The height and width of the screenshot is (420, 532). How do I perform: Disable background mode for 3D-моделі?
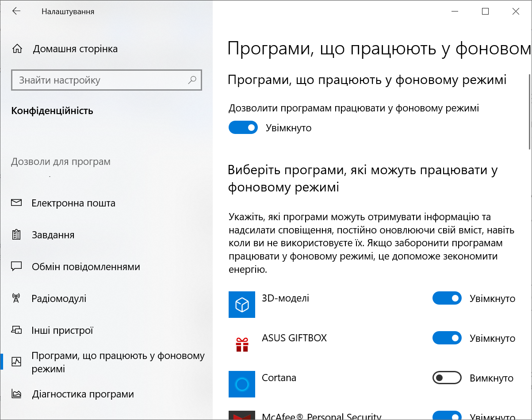coord(447,298)
